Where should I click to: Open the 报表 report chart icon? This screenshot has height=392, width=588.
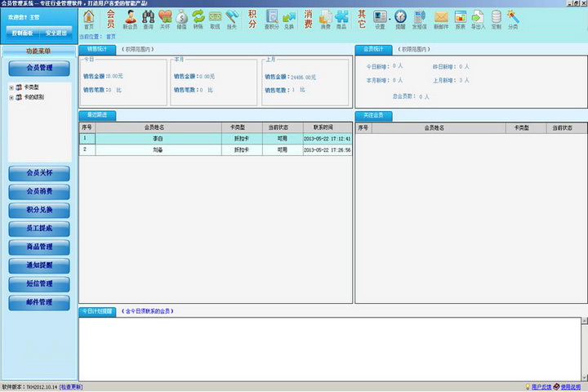460,20
